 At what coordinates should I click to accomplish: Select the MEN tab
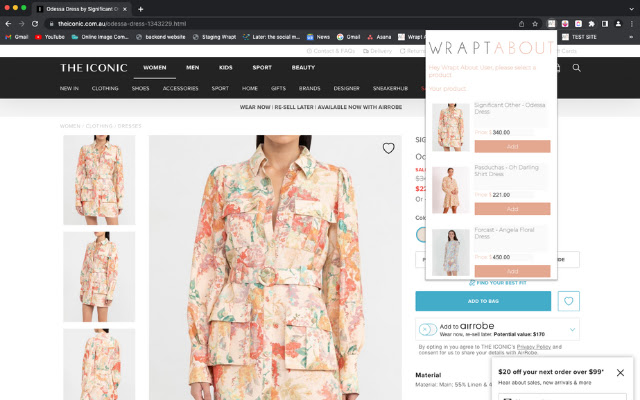pos(193,67)
